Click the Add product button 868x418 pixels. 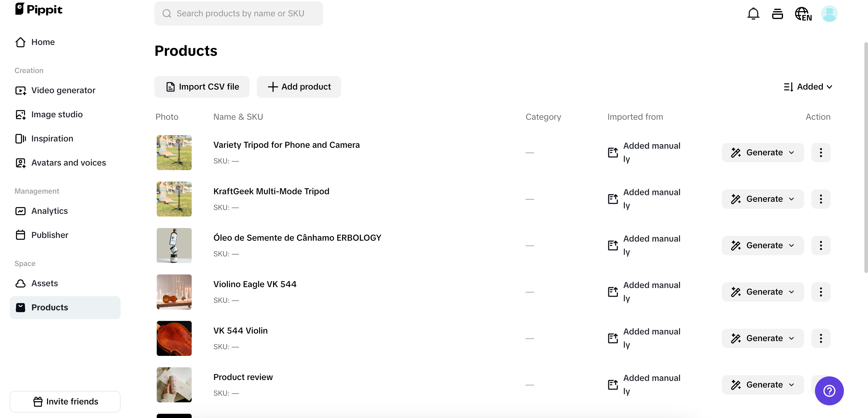299,87
